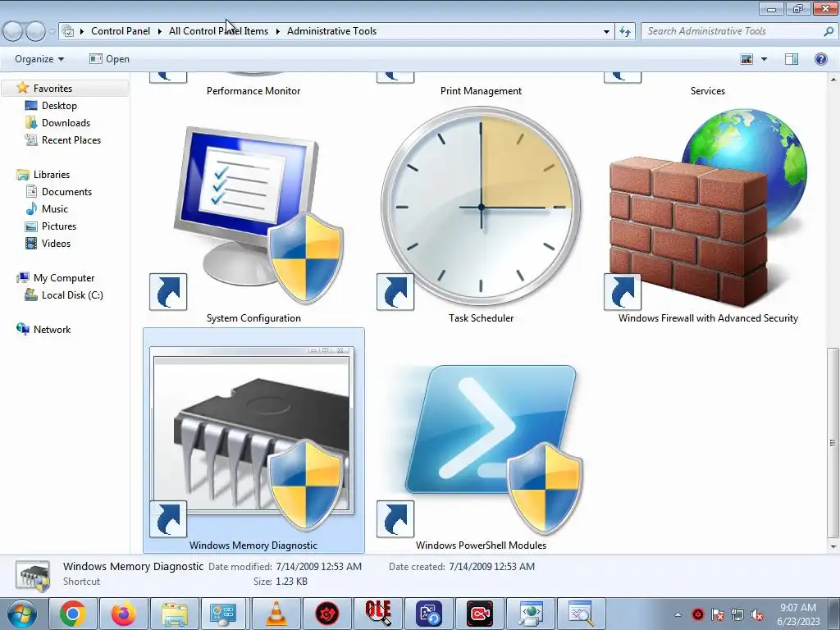Click Administrative Tools in the breadcrumb
Image resolution: width=840 pixels, height=630 pixels.
tap(331, 31)
